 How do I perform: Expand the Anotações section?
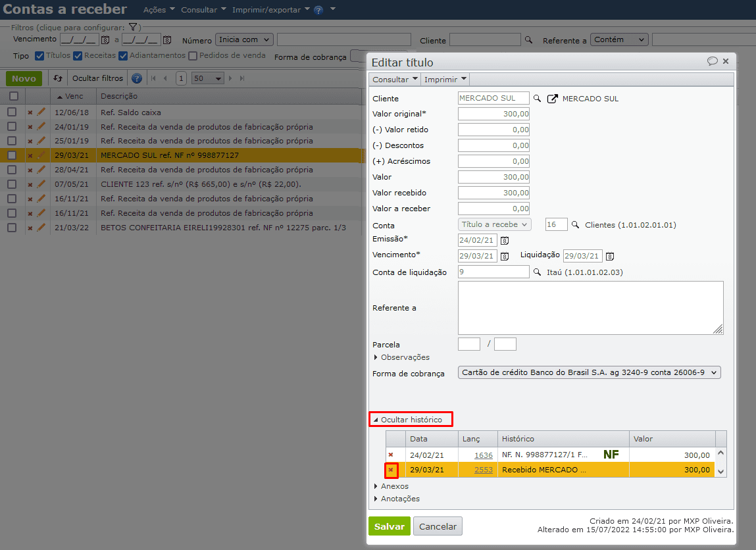397,499
